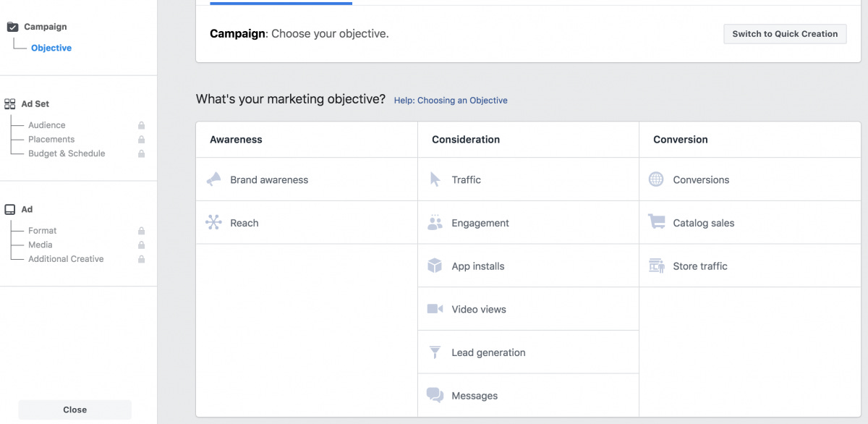The image size is (868, 424).
Task: Switch to Quick Creation mode
Action: point(785,34)
